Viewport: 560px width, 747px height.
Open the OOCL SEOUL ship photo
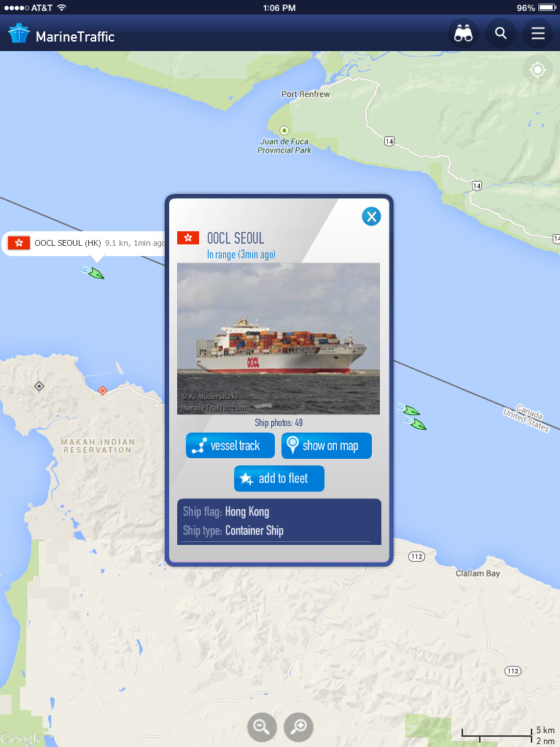click(279, 338)
